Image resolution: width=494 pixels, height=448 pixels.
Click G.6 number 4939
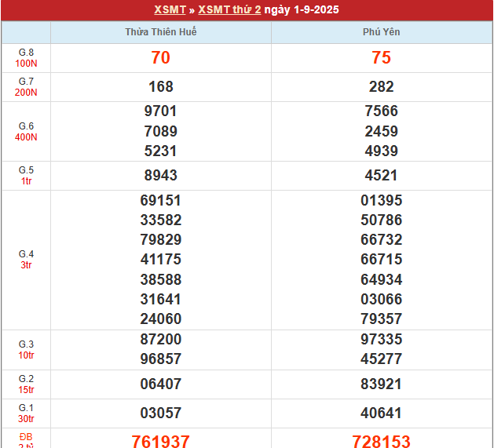(381, 151)
